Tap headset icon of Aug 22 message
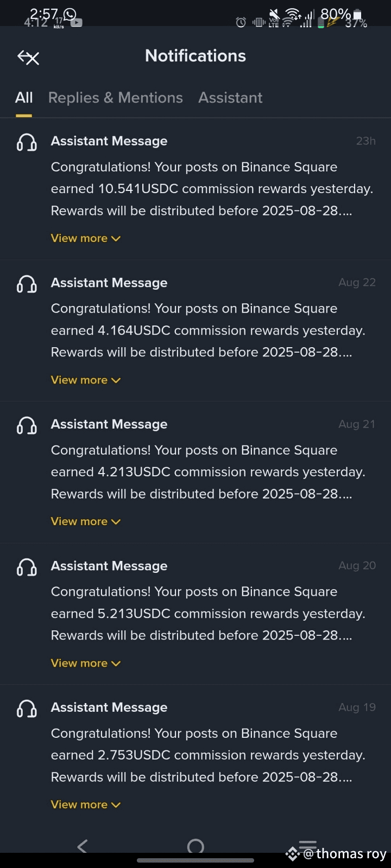The height and width of the screenshot is (868, 391). point(27,284)
